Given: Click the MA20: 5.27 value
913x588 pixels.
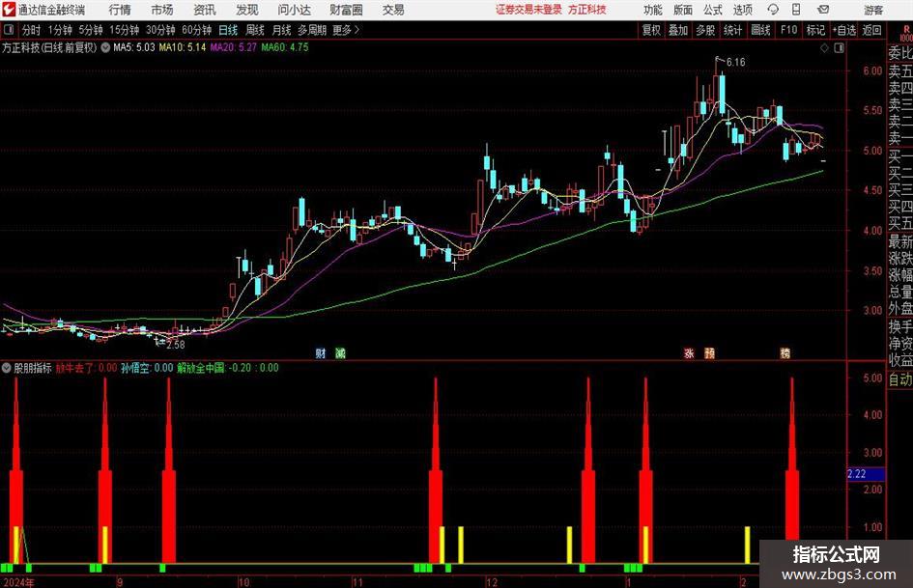Looking at the screenshot, I should click(233, 47).
